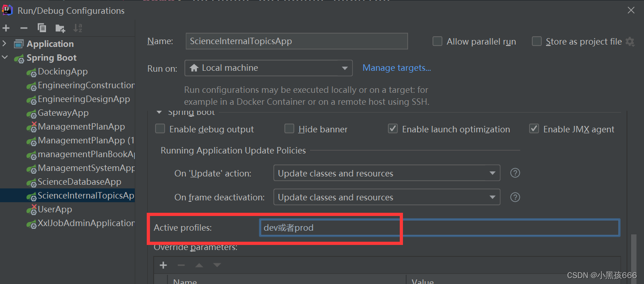Select EngineeringConstruction configuration

(86, 85)
